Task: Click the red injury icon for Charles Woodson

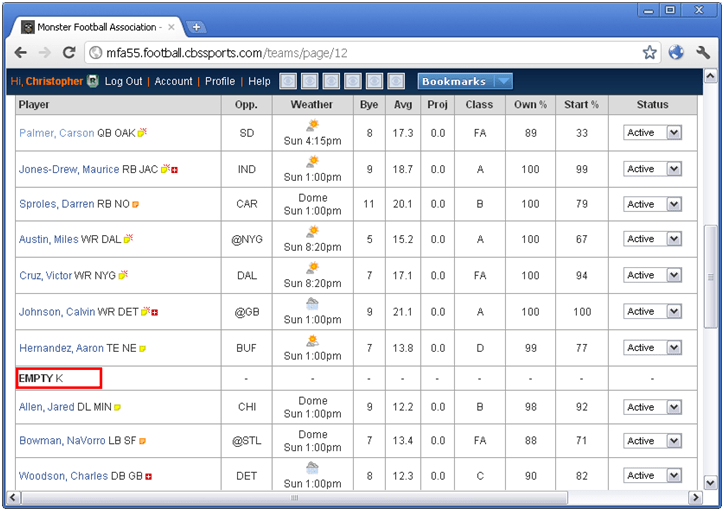Action: click(149, 476)
